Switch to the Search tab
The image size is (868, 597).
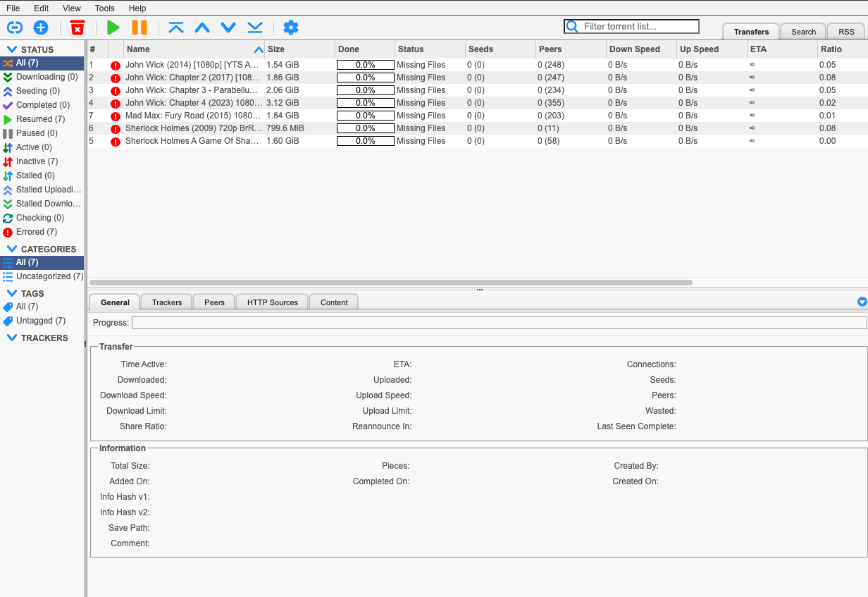803,32
